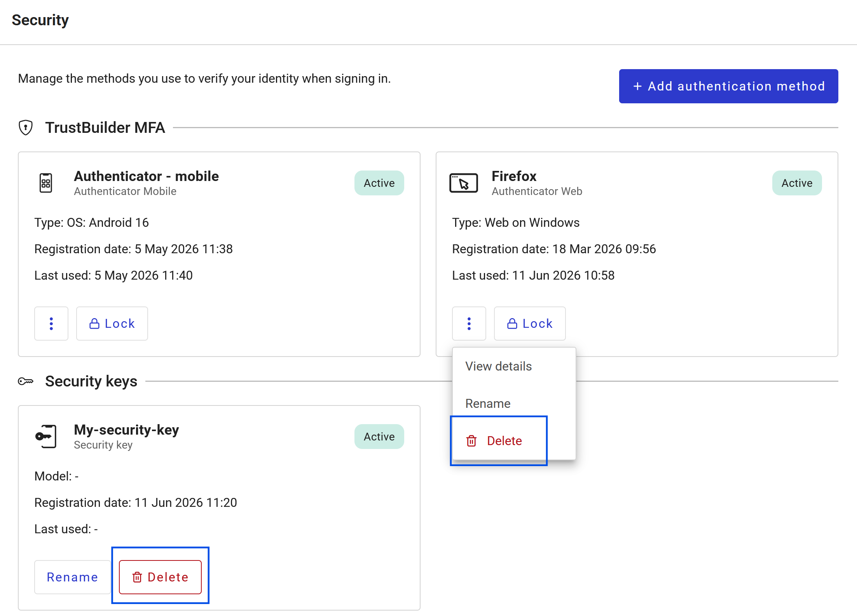This screenshot has height=616, width=857.
Task: Open the three-dot menu on Authenticator - mobile card
Action: coord(51,324)
